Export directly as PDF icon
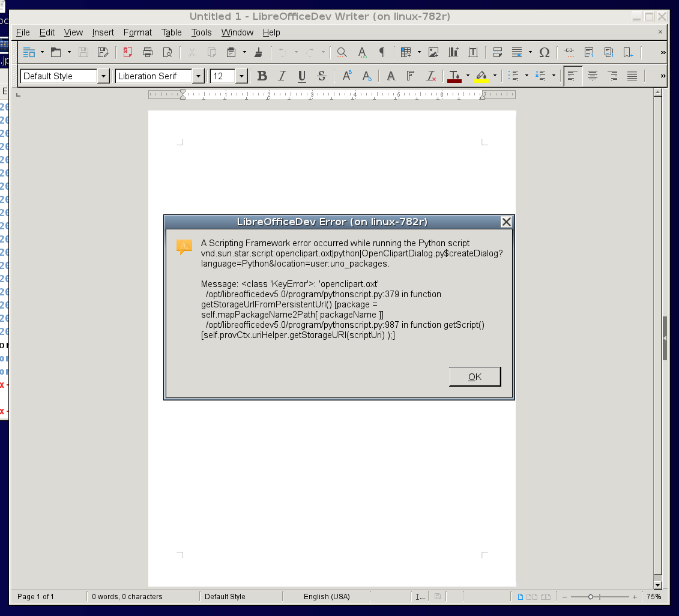The height and width of the screenshot is (616, 679). click(x=128, y=52)
